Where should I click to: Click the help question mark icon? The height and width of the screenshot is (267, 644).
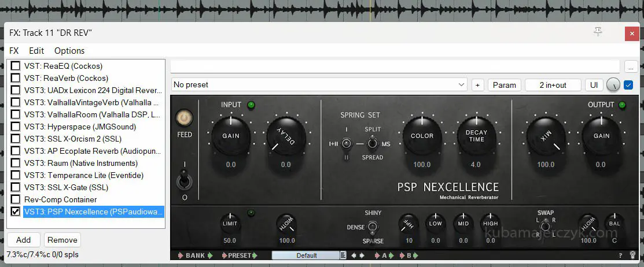pos(620,255)
